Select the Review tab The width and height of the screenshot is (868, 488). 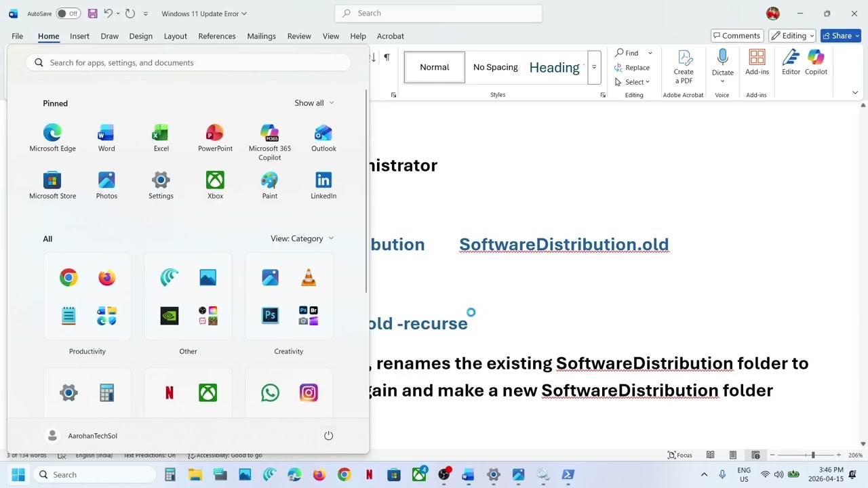pyautogui.click(x=299, y=36)
